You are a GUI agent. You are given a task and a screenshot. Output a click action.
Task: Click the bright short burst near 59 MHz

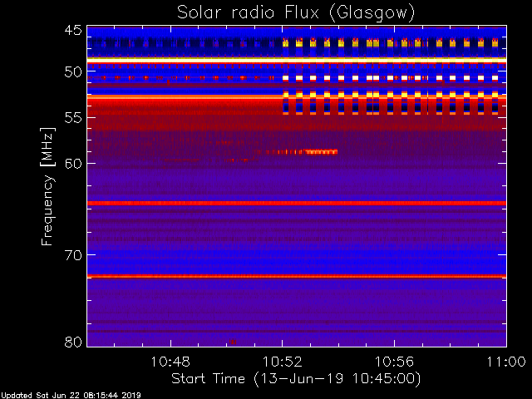click(x=321, y=152)
